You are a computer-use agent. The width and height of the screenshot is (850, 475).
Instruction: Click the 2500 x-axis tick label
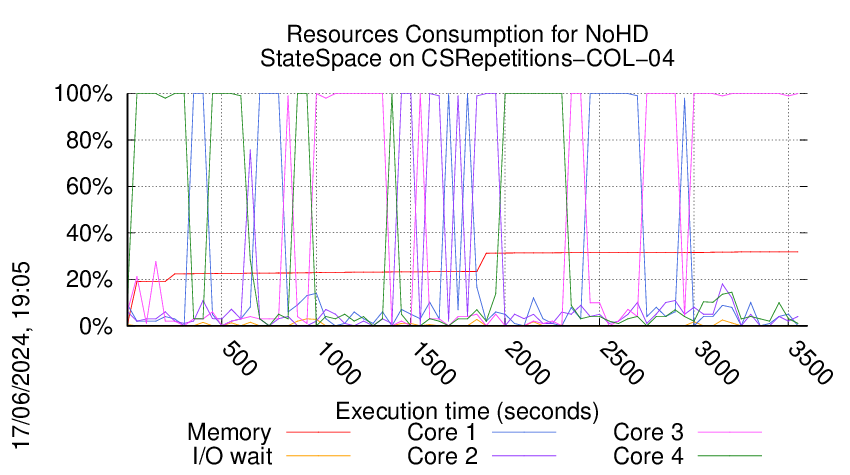pyautogui.click(x=621, y=363)
